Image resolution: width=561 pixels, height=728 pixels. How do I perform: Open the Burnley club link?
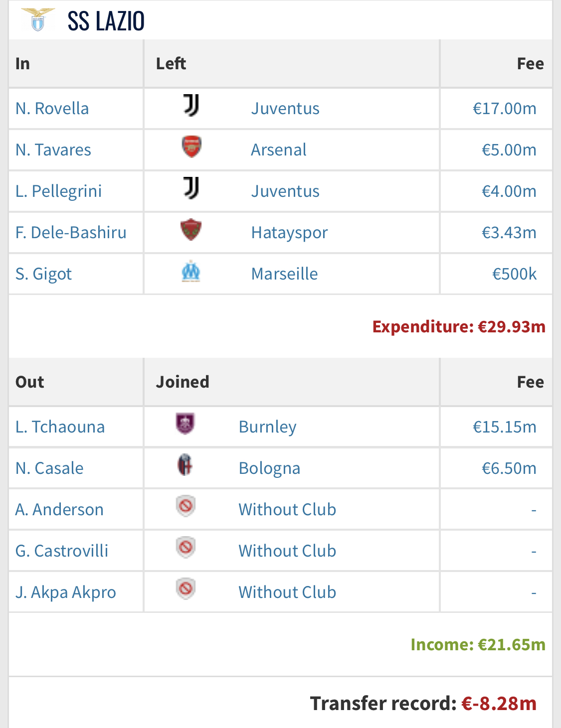(267, 427)
